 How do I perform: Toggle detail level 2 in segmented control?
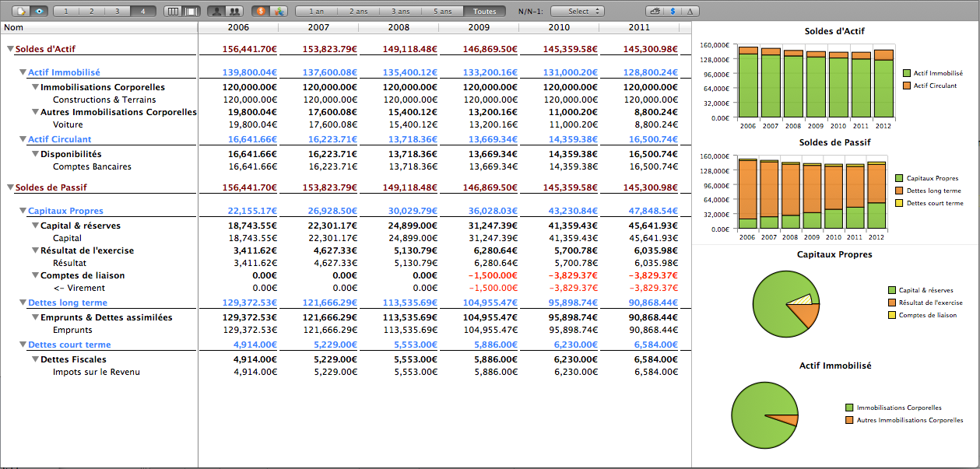[93, 12]
